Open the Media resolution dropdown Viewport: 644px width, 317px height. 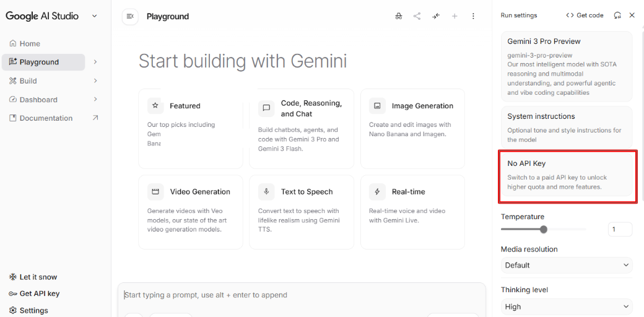pyautogui.click(x=566, y=265)
